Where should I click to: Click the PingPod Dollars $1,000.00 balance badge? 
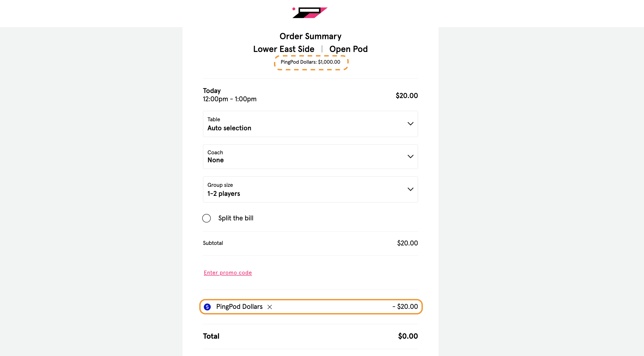click(x=310, y=62)
